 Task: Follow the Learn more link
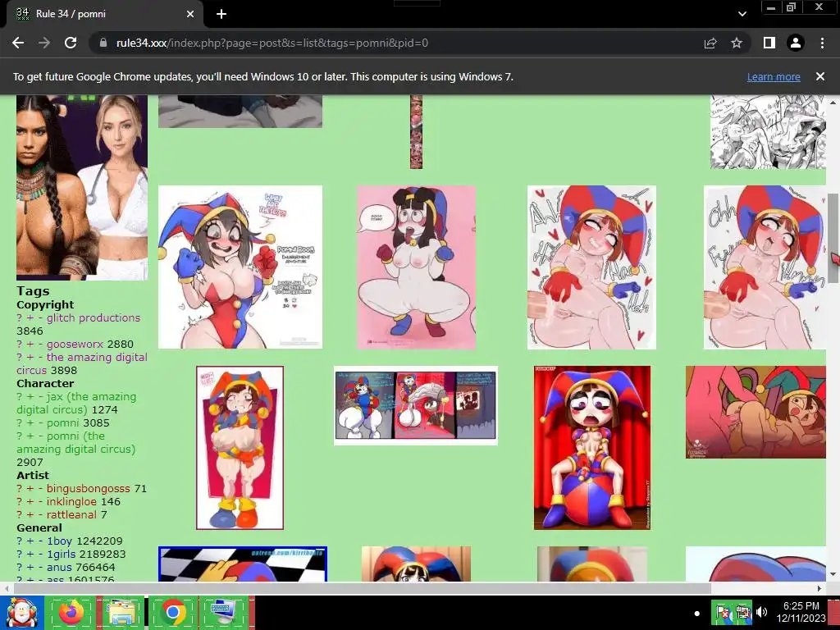pyautogui.click(x=774, y=76)
